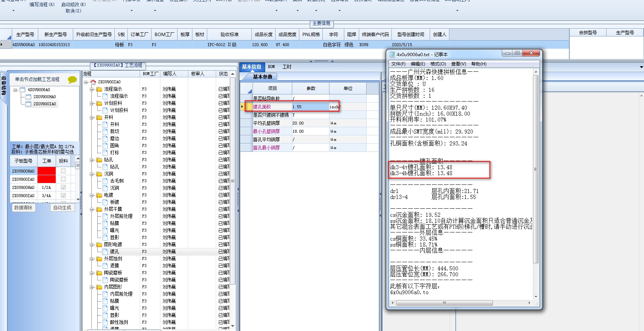Screen dimensions: 644x331
Task: Toggle 投料 checkbox in the 3/4A row
Action: (x=63, y=196)
